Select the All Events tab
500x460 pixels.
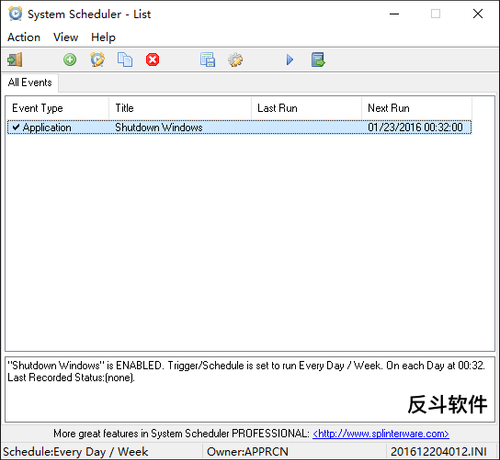point(30,82)
